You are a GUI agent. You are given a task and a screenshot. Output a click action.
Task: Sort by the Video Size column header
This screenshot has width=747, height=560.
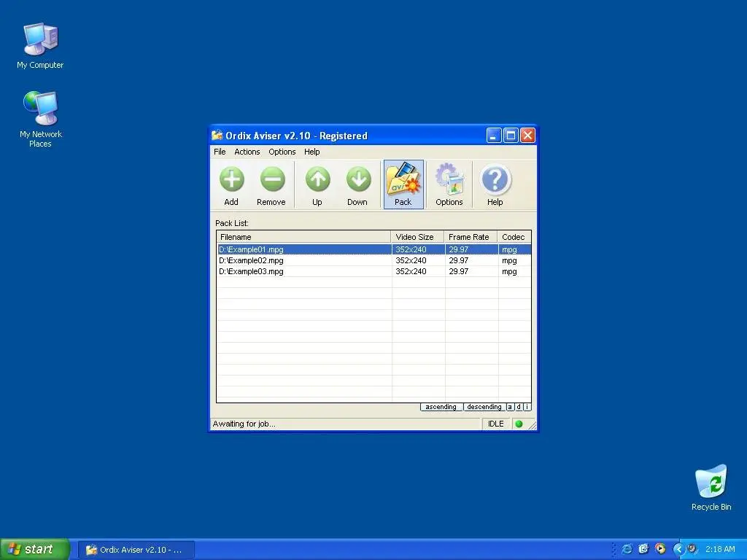point(417,237)
